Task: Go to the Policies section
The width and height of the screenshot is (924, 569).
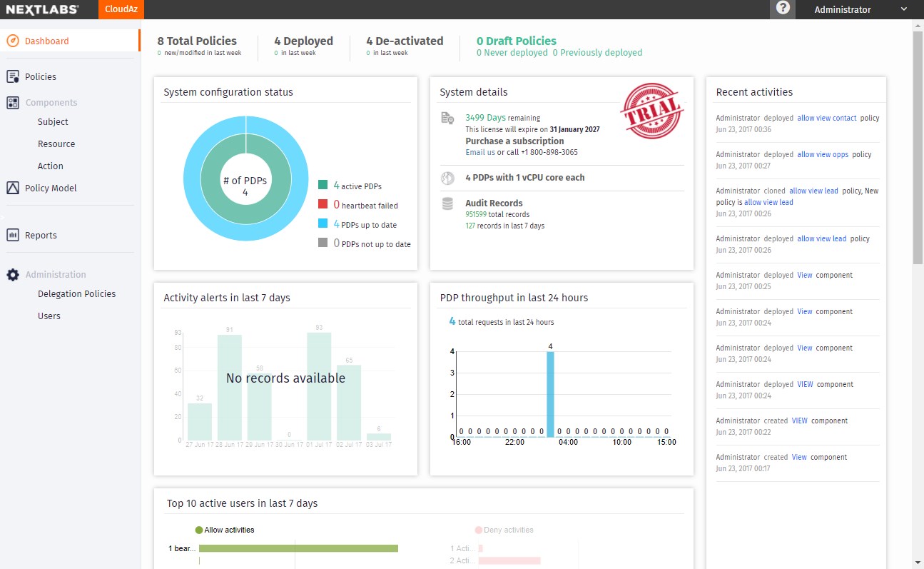Action: pyautogui.click(x=41, y=76)
